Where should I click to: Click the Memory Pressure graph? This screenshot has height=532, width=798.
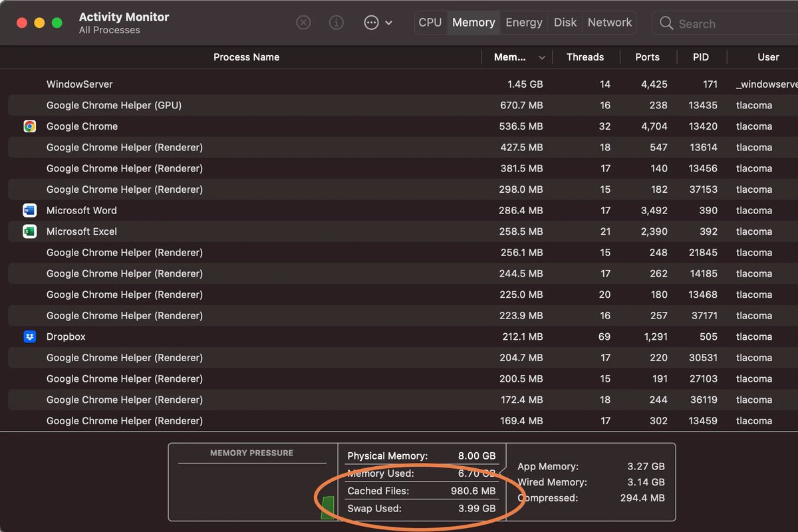tap(253, 491)
